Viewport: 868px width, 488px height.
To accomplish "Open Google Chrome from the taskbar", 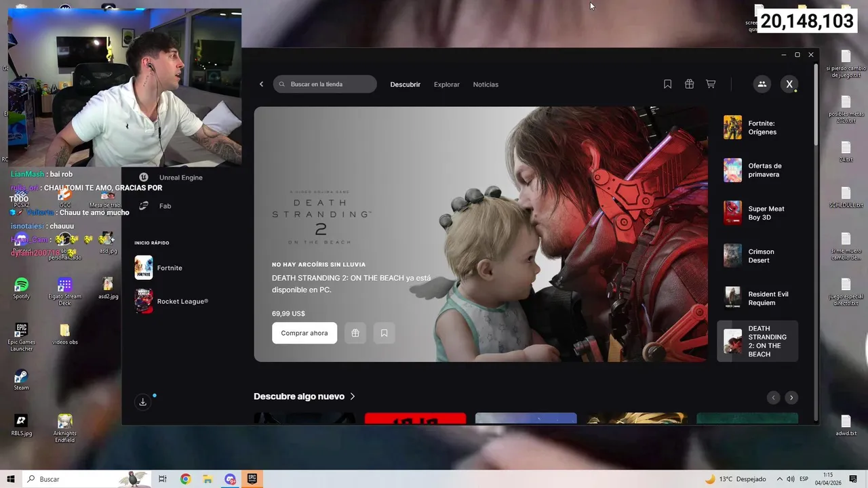I will 185,479.
